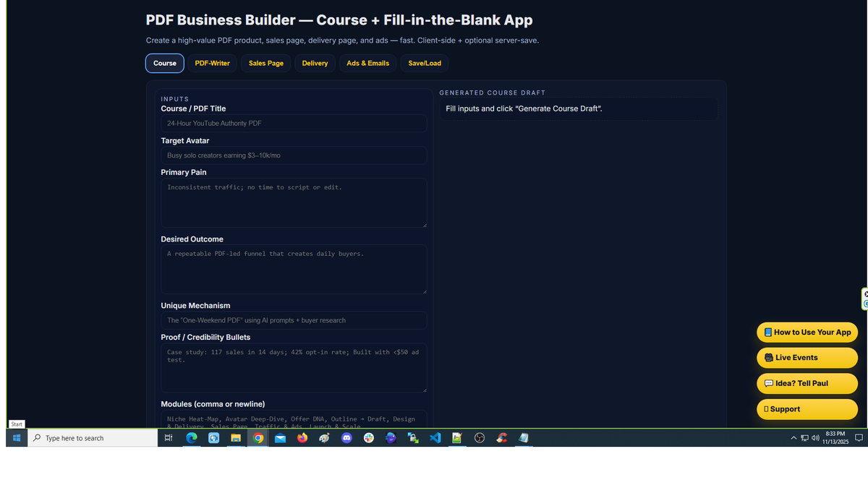Image resolution: width=868 pixels, height=488 pixels.
Task: Click the Primary Pain label
Action: point(184,173)
